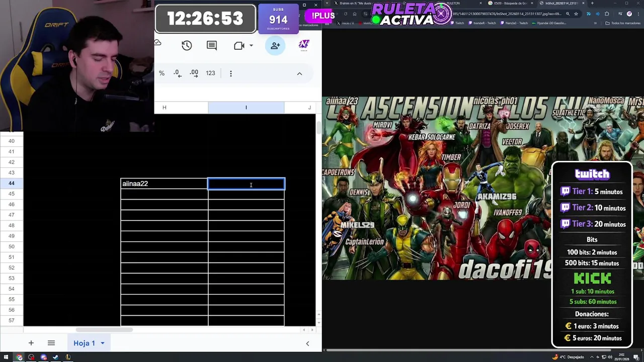Collapse the toolbar header with chevron
The height and width of the screenshot is (362, 644).
pyautogui.click(x=299, y=73)
